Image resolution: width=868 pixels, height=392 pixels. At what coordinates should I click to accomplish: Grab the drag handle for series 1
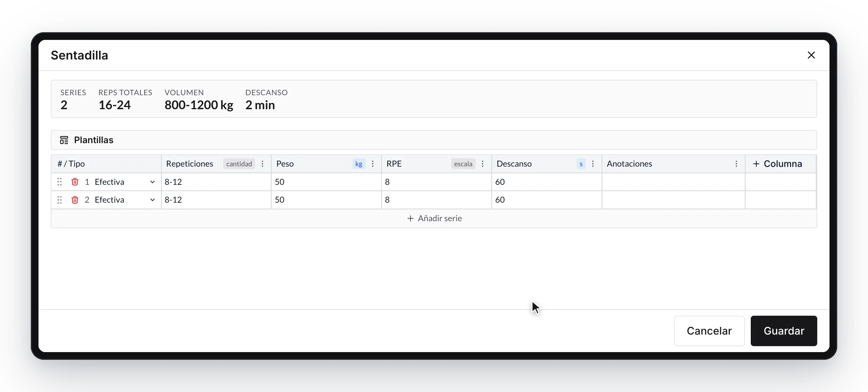click(x=59, y=182)
